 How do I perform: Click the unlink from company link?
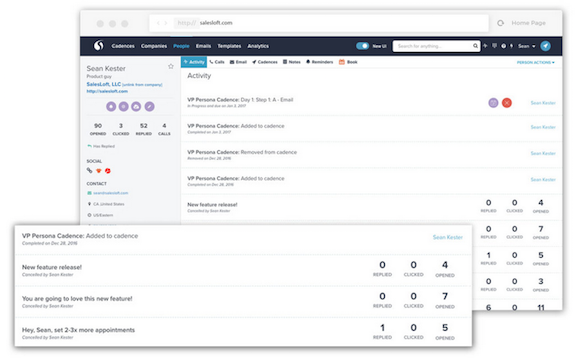tap(142, 84)
